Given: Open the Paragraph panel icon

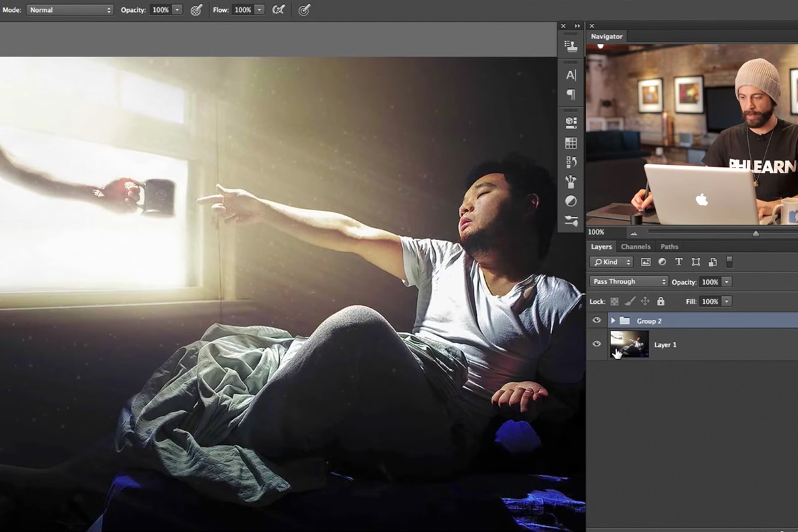Looking at the screenshot, I should click(571, 94).
